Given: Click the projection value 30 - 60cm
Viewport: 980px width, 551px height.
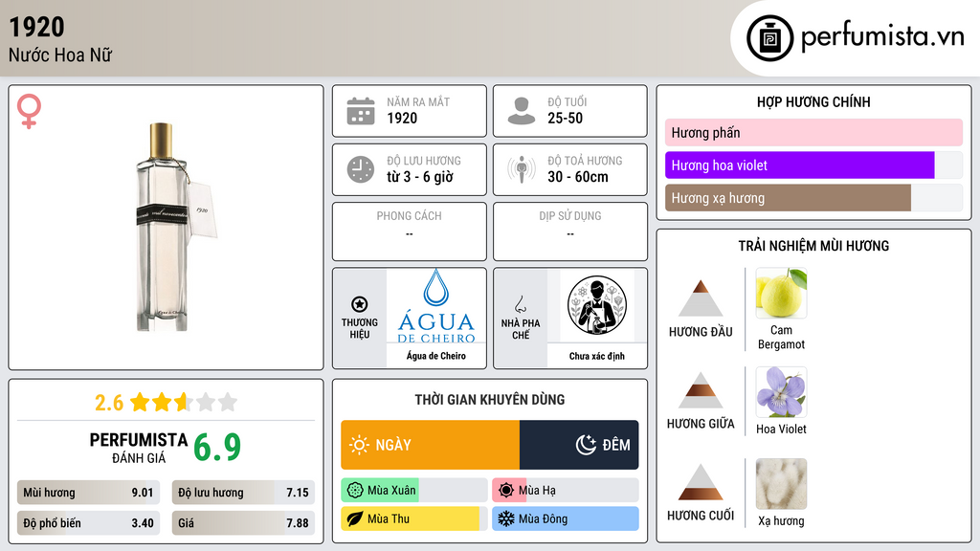Looking at the screenshot, I should [578, 177].
